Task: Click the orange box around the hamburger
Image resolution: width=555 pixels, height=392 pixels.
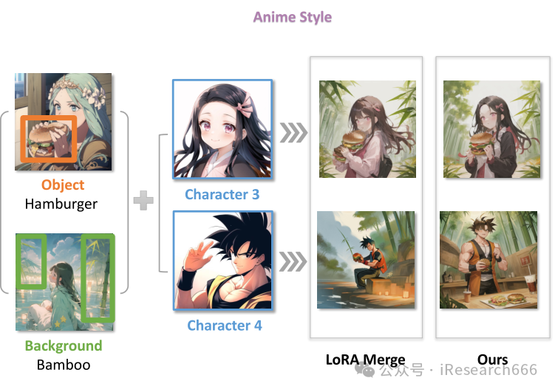Action: 49,139
